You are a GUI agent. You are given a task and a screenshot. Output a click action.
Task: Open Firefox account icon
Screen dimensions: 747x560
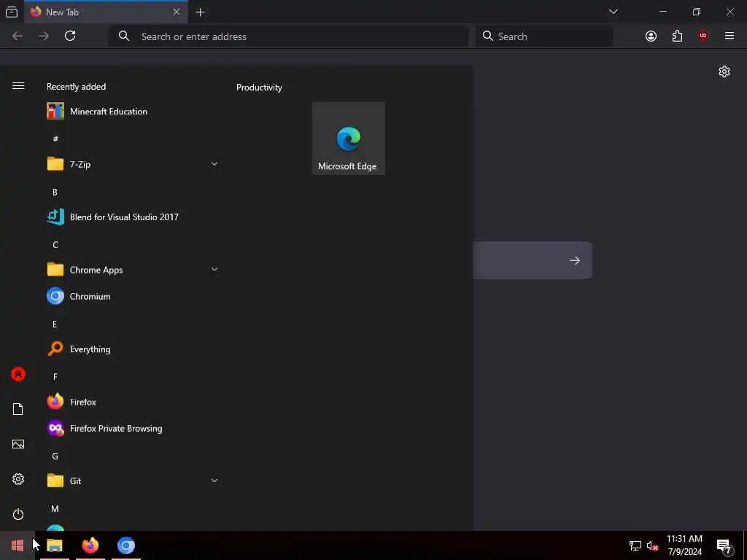point(651,36)
